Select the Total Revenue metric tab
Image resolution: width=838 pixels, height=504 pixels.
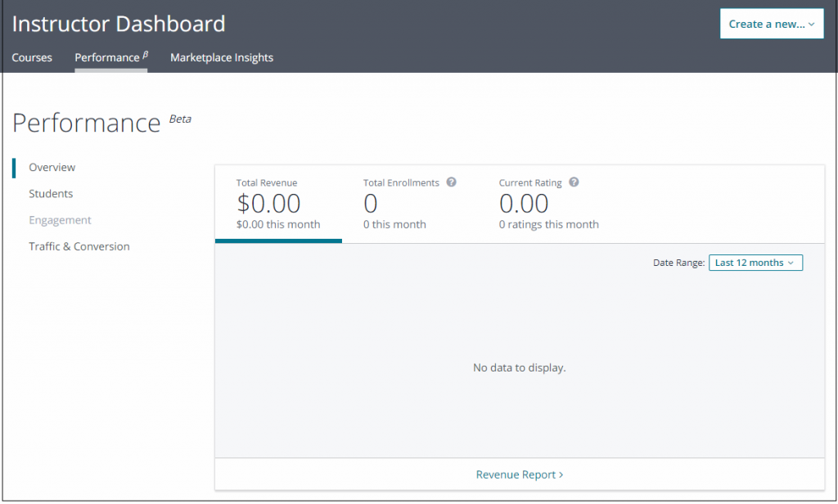tap(278, 205)
